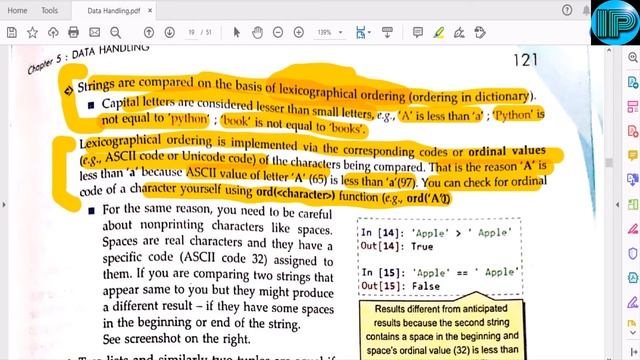Click the heading 'Strings are compared on the basis'
The height and width of the screenshot is (360, 640).
169,84
